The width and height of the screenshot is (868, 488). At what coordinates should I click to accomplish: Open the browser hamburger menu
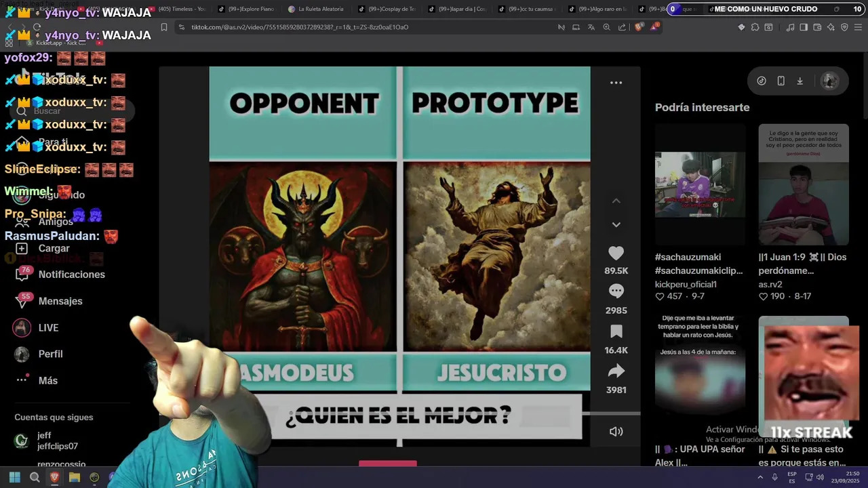coord(859,27)
